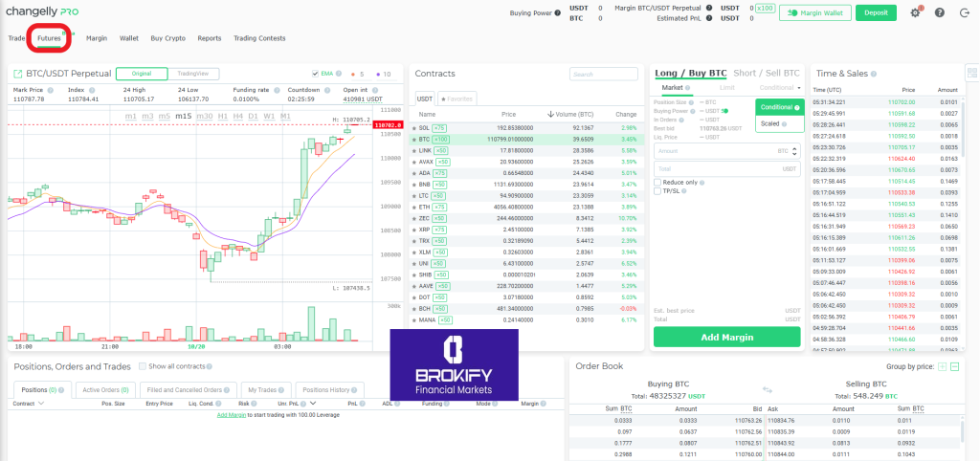Click the info icon beside Time & Sales
The height and width of the screenshot is (461, 980).
click(x=874, y=74)
